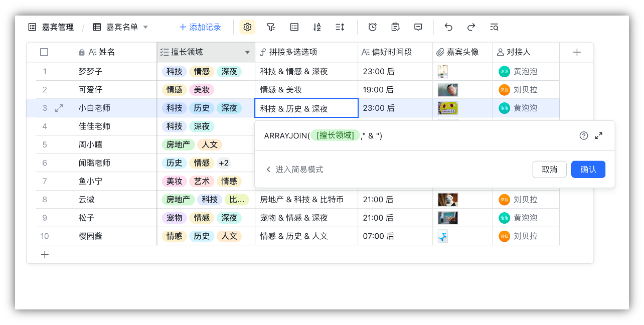Click the search-in-table icon

[x=494, y=27]
